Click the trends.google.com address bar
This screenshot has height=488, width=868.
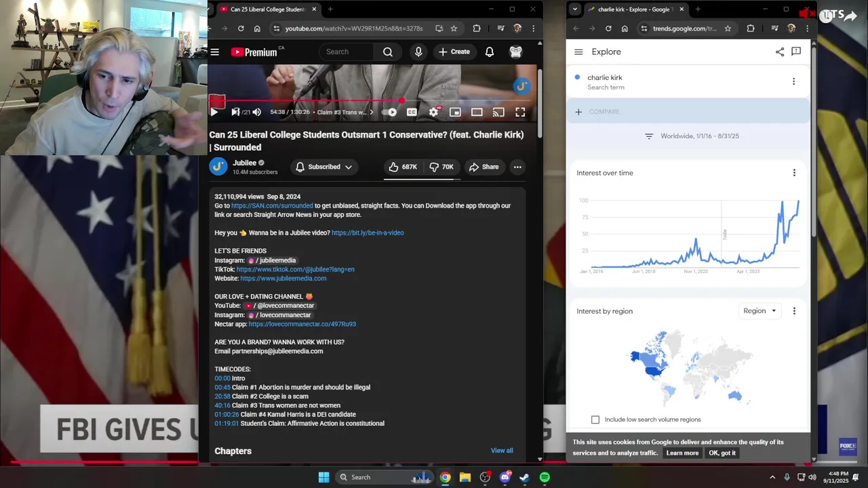pos(685,28)
